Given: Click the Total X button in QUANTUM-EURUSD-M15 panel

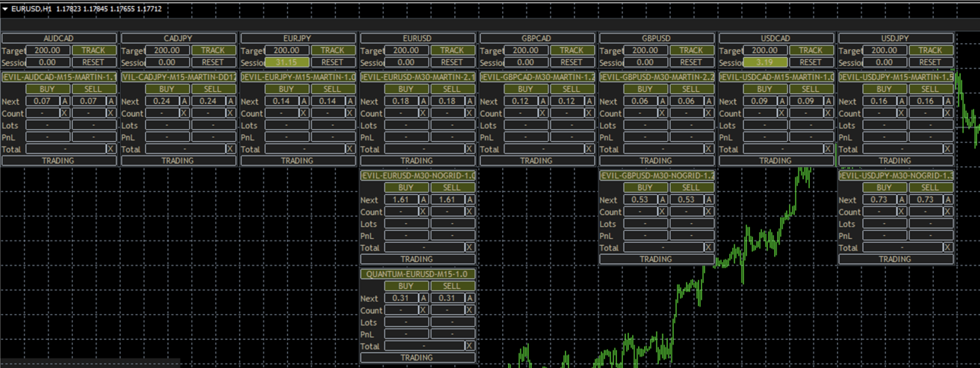Looking at the screenshot, I should tap(470, 346).
